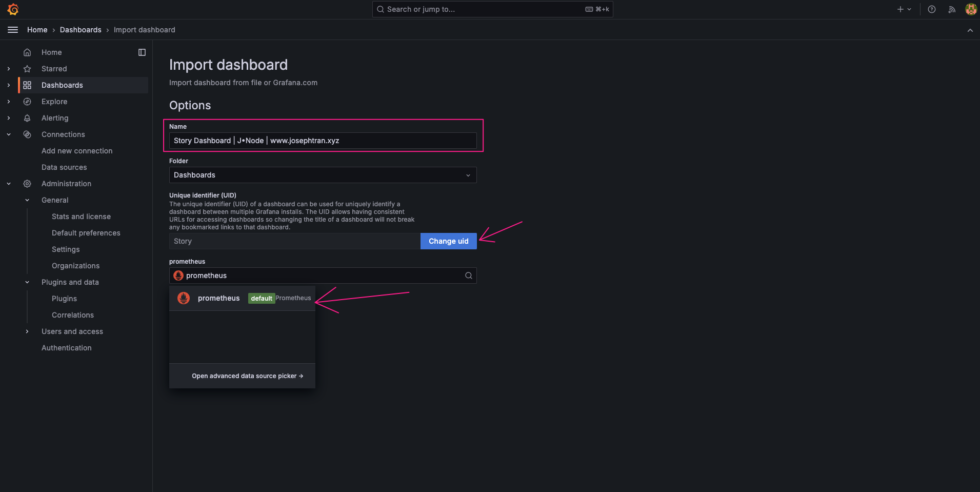This screenshot has height=492, width=980.
Task: Click Home breadcrumb link
Action: pos(37,30)
